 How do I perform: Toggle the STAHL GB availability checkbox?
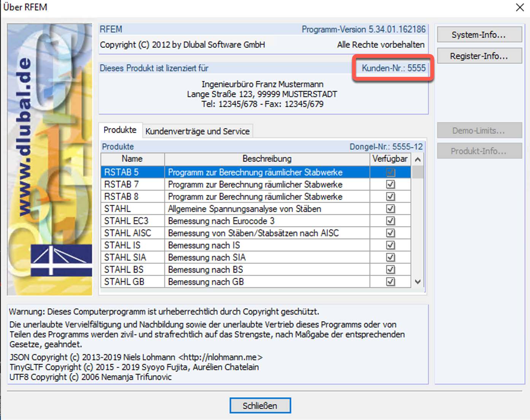[390, 282]
